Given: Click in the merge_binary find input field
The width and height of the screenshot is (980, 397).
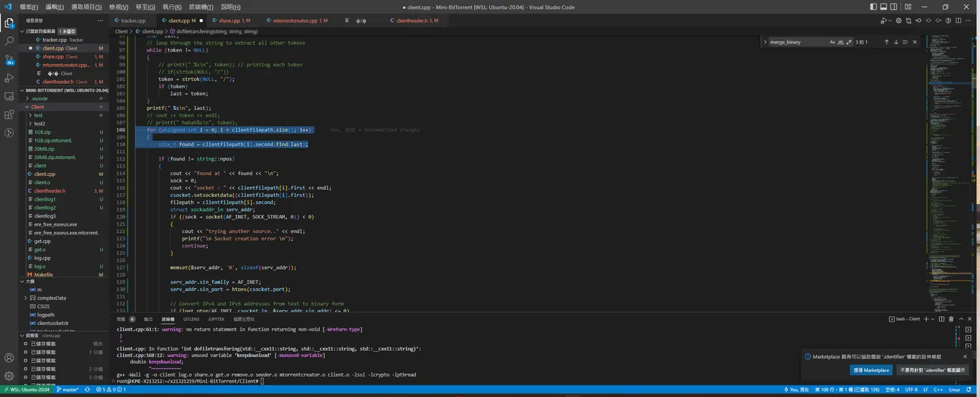Looking at the screenshot, I should point(798,42).
